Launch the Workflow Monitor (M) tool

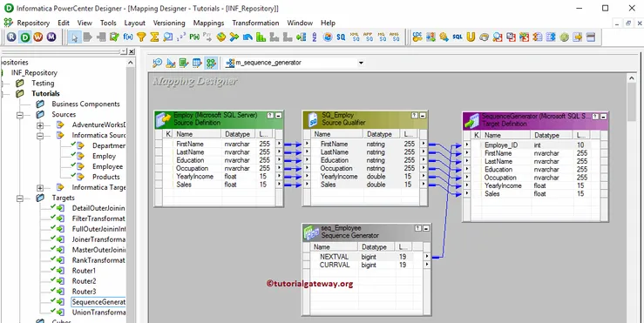tap(51, 37)
